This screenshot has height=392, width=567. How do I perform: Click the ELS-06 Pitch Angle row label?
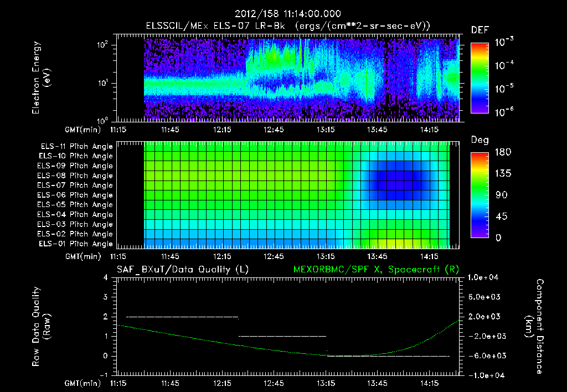[x=75, y=195]
